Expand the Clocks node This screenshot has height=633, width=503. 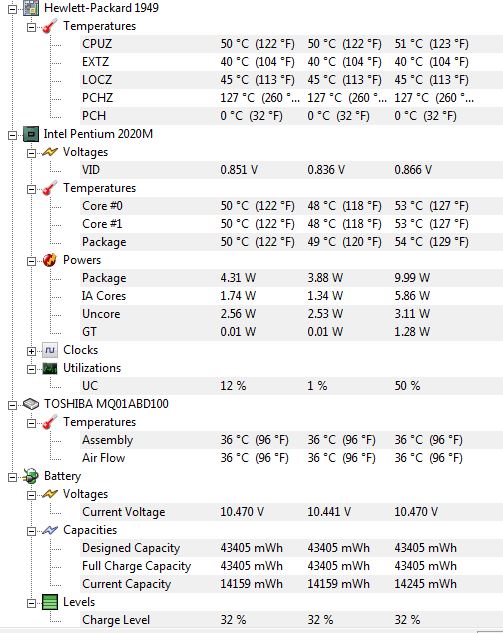point(31,351)
